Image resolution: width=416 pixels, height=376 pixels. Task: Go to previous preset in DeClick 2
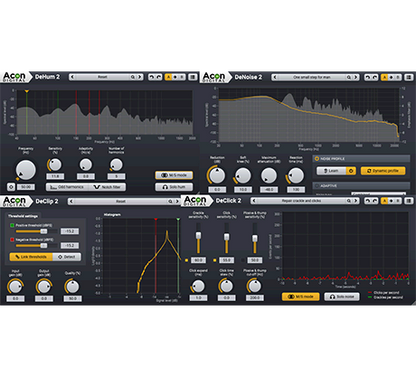coord(254,201)
